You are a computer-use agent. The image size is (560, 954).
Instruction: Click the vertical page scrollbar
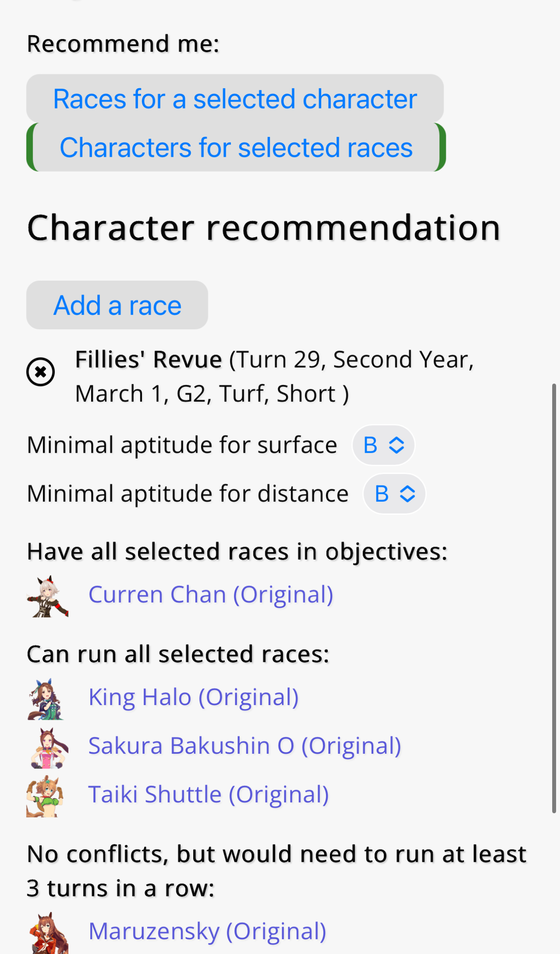point(553,598)
